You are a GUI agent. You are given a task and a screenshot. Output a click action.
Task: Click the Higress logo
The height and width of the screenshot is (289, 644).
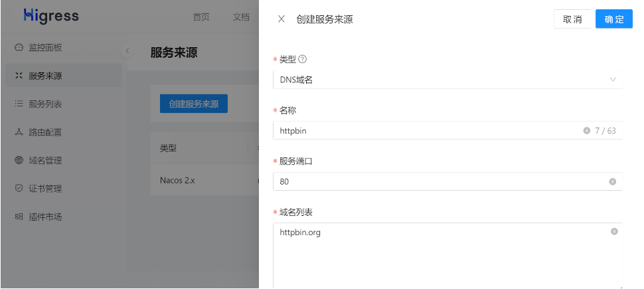[x=50, y=15]
